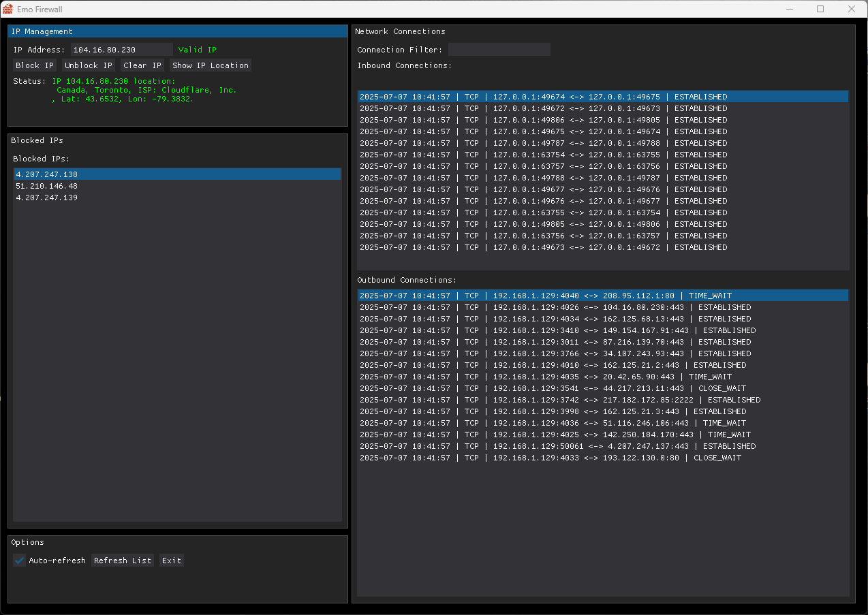Screen dimensions: 868x615
Task: Select outbound connection to 193.122.130.0:80
Action: 603,458
